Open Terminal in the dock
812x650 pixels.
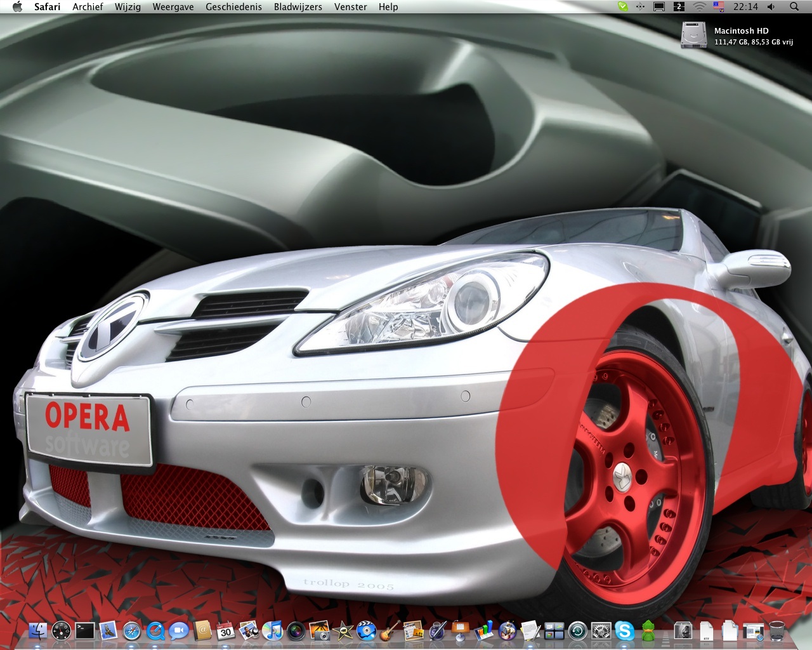pyautogui.click(x=85, y=630)
